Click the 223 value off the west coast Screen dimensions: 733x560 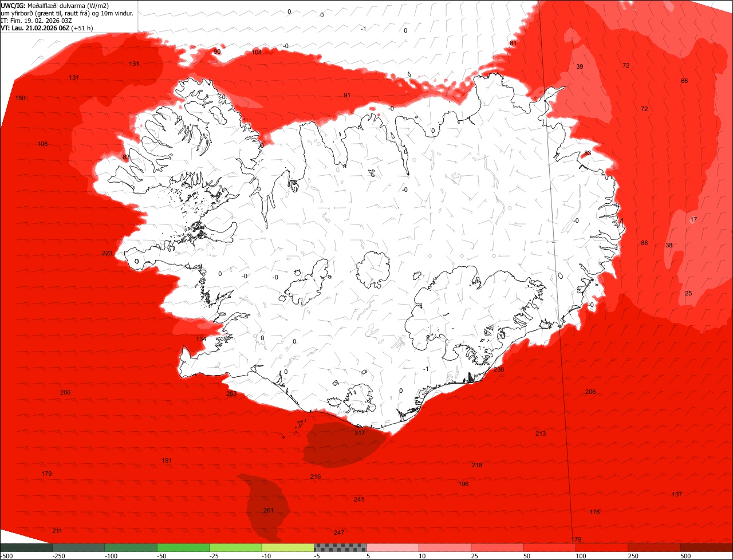point(107,253)
